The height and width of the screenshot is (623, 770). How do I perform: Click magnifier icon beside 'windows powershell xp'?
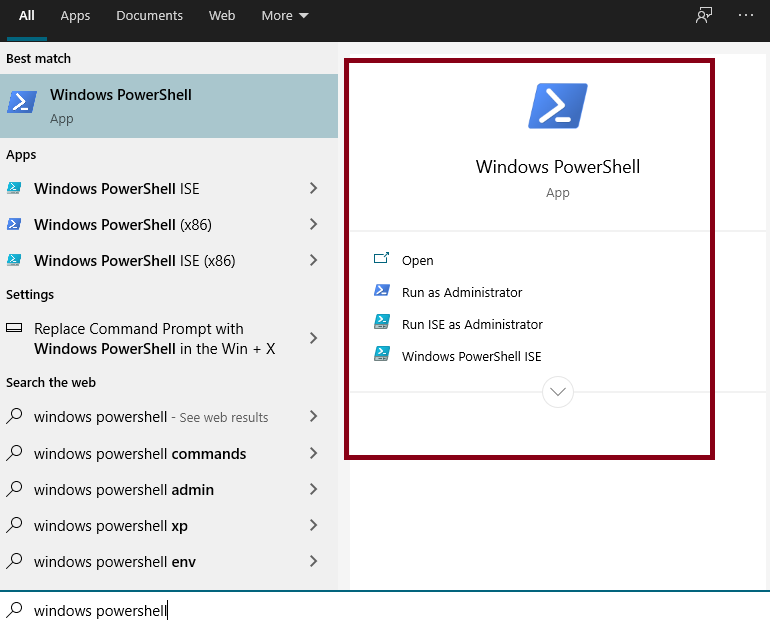pyautogui.click(x=14, y=525)
